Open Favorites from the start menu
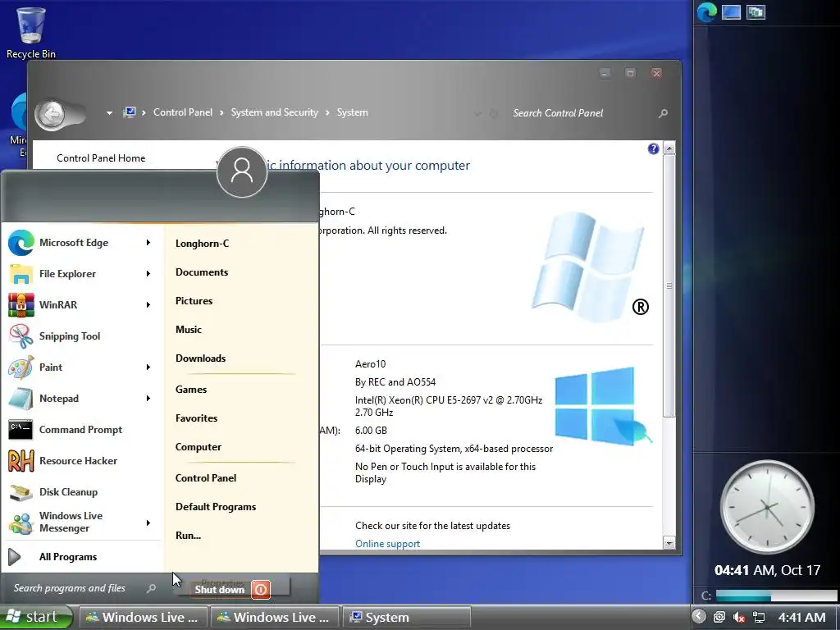The height and width of the screenshot is (630, 840). (x=196, y=418)
